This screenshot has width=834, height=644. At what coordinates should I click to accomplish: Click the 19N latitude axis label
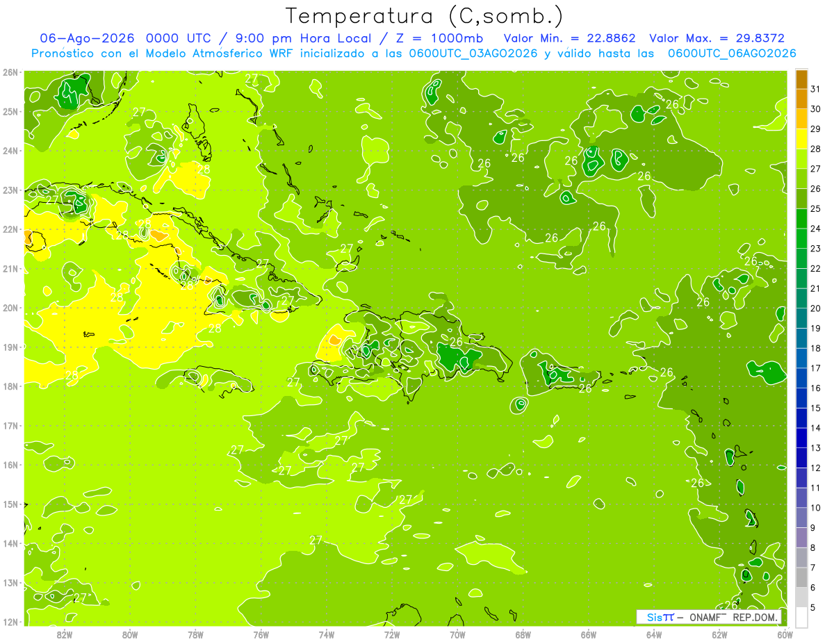pyautogui.click(x=10, y=347)
